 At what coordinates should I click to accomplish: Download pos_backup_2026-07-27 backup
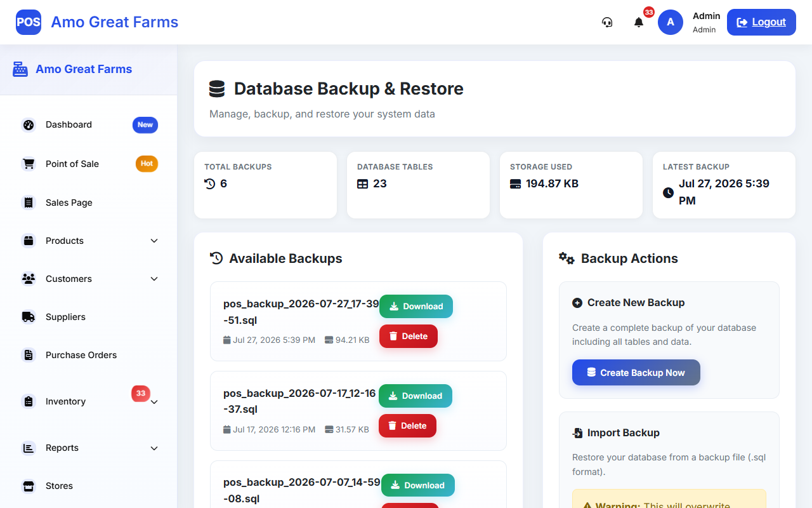[x=416, y=306]
